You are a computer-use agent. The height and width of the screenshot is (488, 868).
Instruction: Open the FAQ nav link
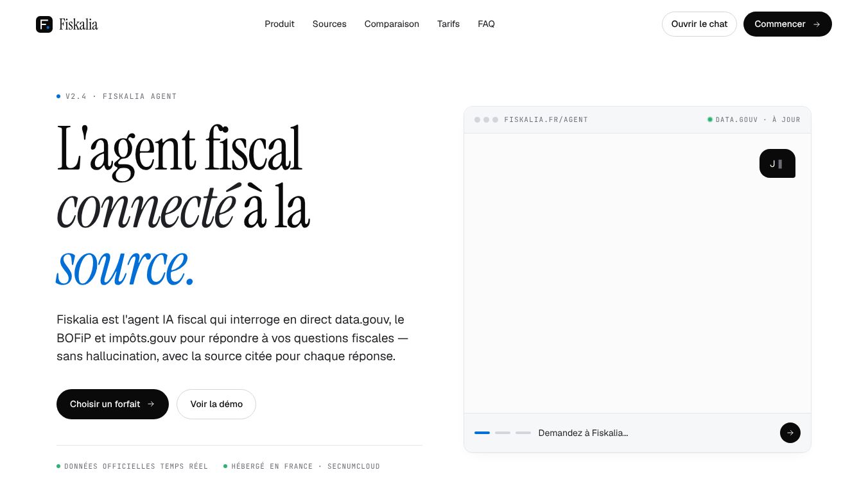tap(486, 24)
